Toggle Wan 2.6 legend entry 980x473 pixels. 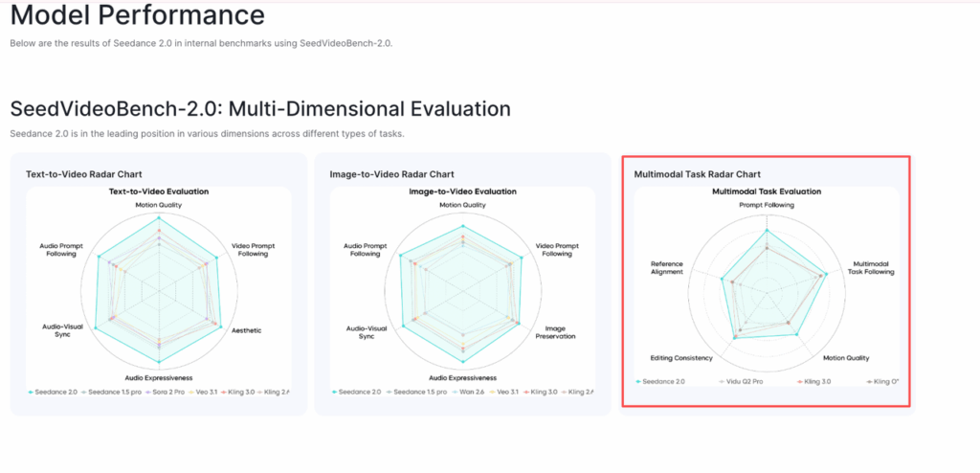(467, 393)
